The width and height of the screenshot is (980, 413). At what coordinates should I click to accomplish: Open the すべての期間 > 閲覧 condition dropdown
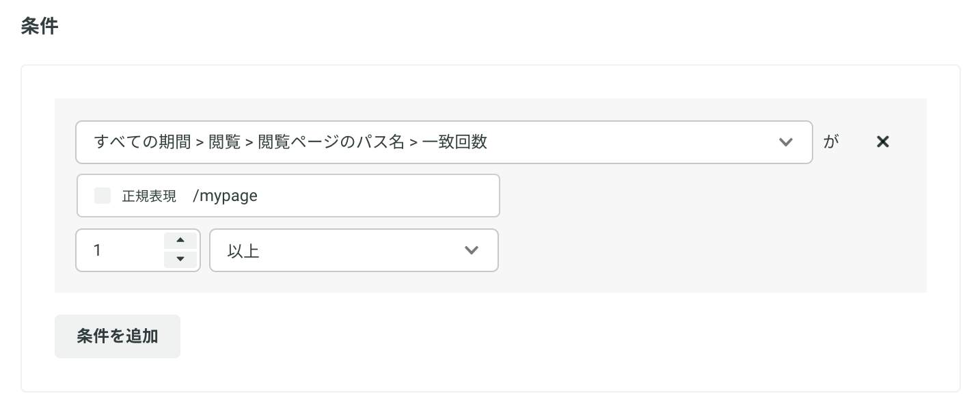coord(444,142)
